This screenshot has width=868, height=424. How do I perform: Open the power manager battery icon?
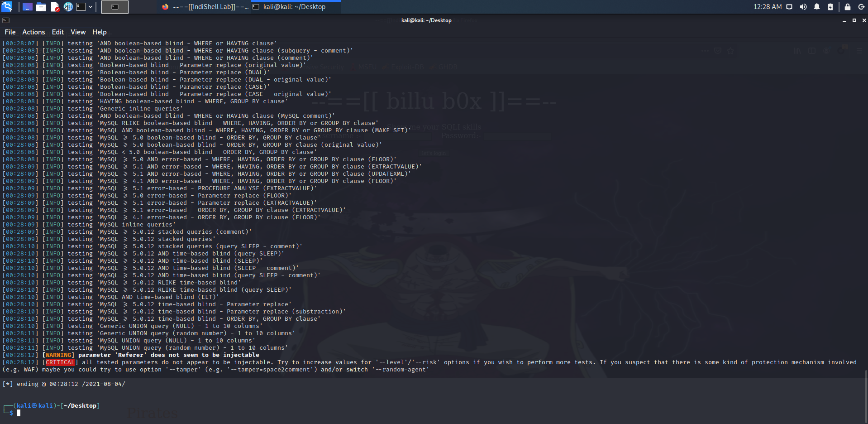830,7
